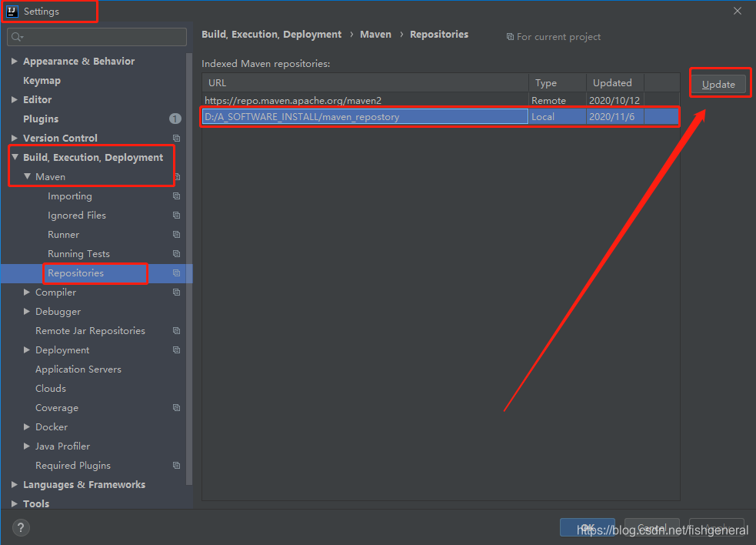The height and width of the screenshot is (545, 756).
Task: Click the project-level icon beside Required Plugins
Action: (176, 466)
